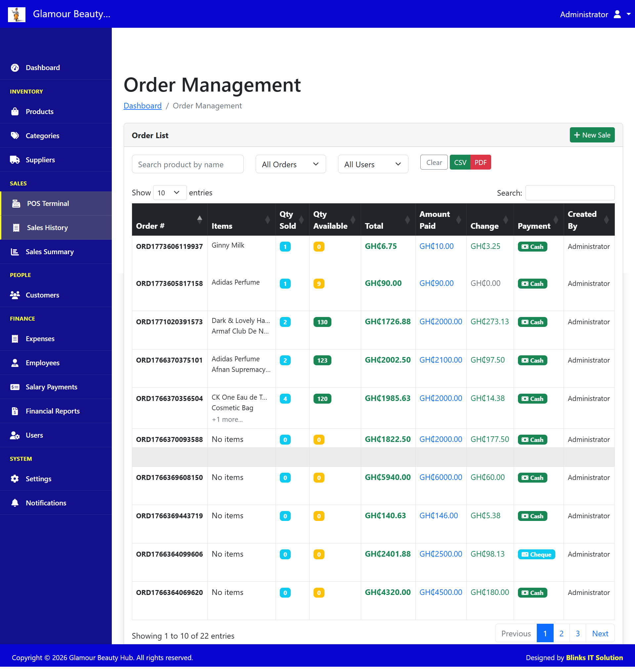This screenshot has width=635, height=672.
Task: Click the Cheque badge for ORD1766364099606
Action: (536, 554)
